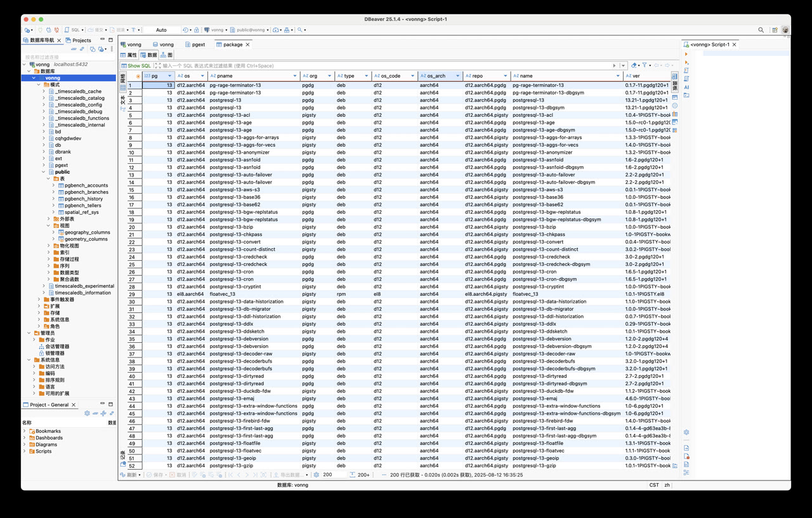Click the SQL filter expression input field
This screenshot has height=518, width=812.
(x=387, y=65)
